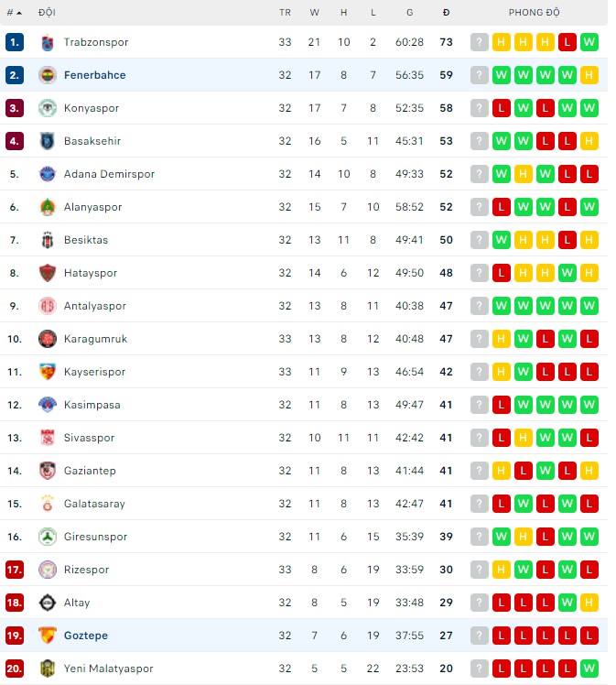The height and width of the screenshot is (685, 616).
Task: Click the Fenerbahce club crest icon
Action: point(48,75)
